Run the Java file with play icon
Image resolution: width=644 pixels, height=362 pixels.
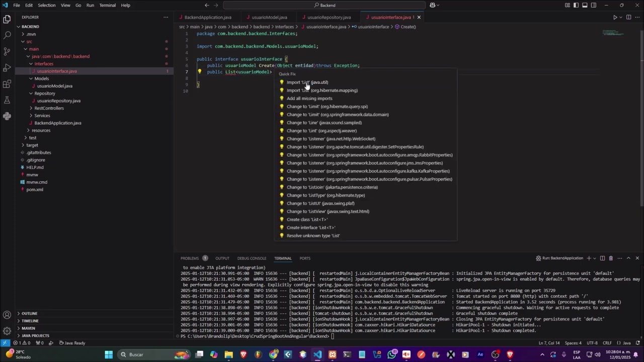click(x=615, y=17)
